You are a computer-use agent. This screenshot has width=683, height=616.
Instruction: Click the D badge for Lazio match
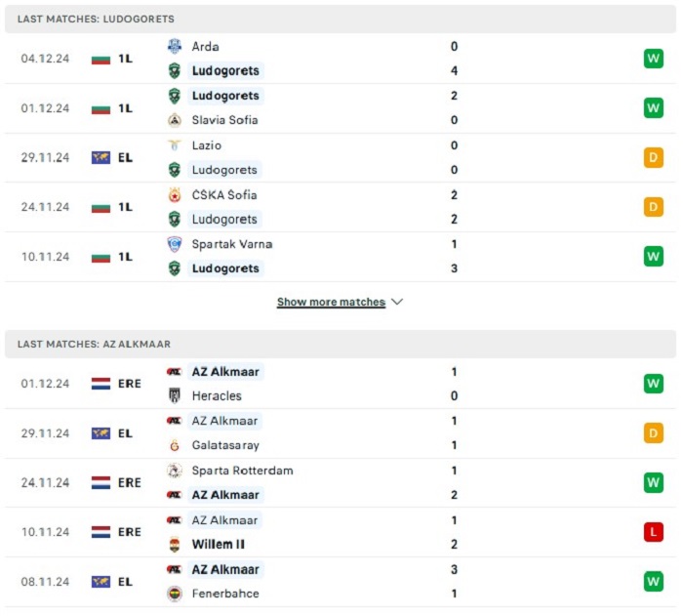(x=654, y=157)
